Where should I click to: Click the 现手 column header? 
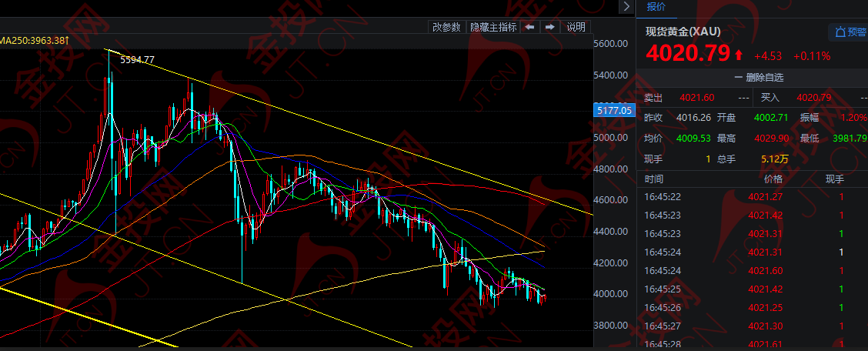tap(835, 179)
